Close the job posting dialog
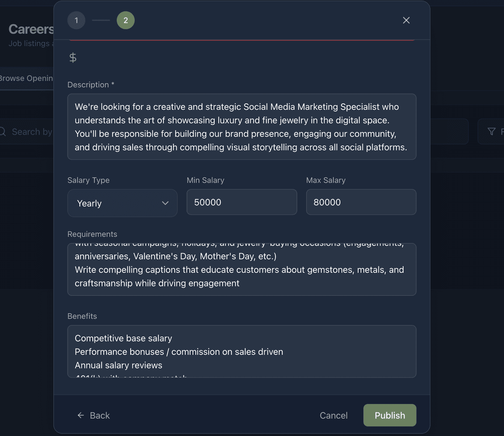The image size is (504, 436). [x=406, y=20]
